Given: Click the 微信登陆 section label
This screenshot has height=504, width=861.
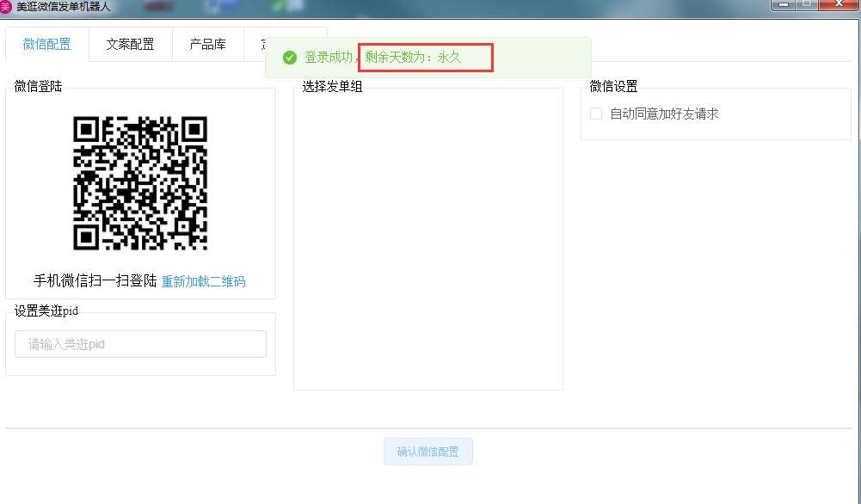Looking at the screenshot, I should [x=38, y=87].
